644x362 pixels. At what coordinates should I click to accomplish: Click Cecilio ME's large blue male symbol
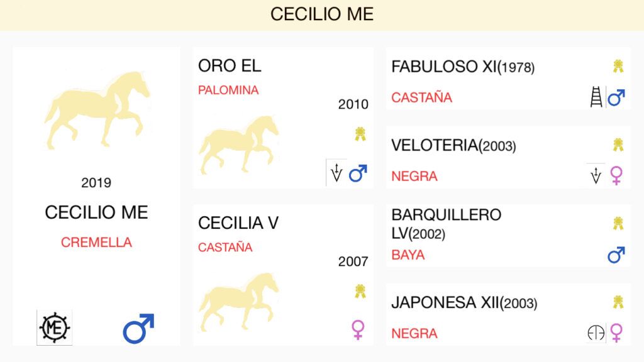click(x=138, y=328)
